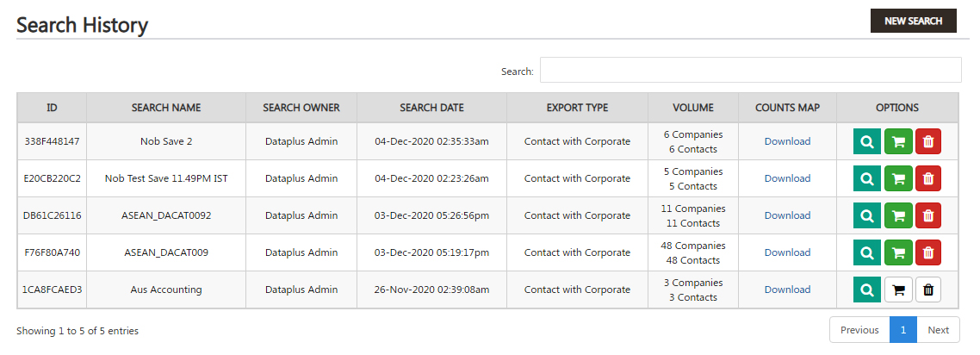The width and height of the screenshot is (980, 355).
Task: Click magnifier icon for Nob Test Save row
Action: [x=867, y=178]
